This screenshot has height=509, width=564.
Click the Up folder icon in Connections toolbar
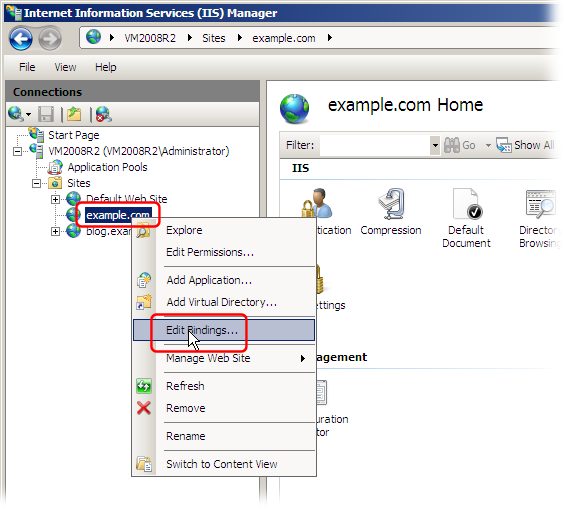coord(74,114)
